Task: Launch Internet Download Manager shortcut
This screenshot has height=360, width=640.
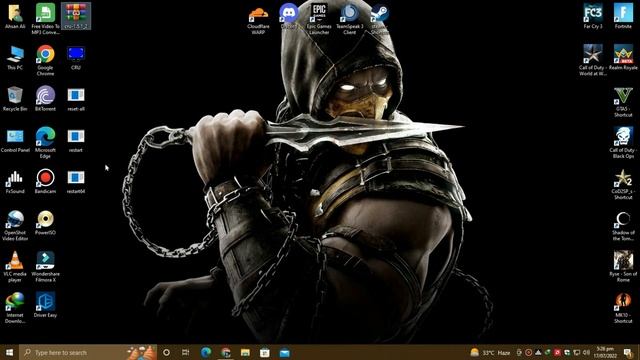Action: click(15, 308)
